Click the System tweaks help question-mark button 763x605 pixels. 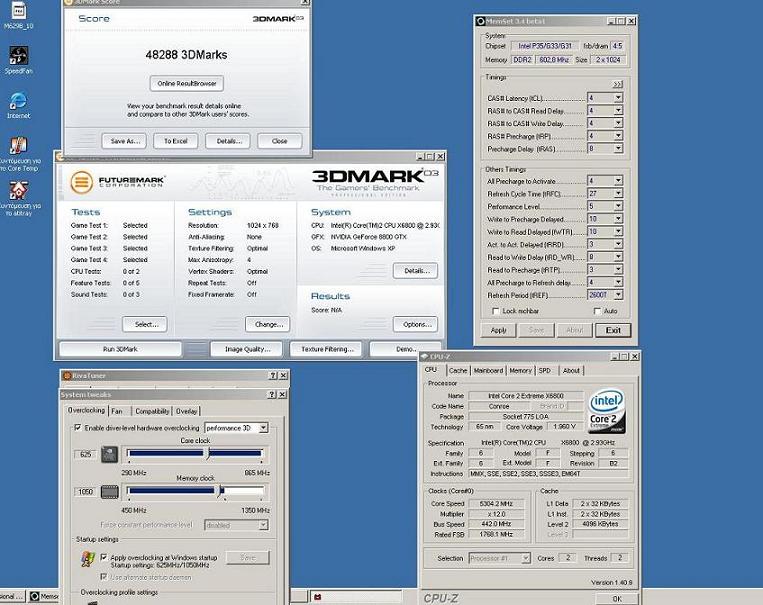pyautogui.click(x=272, y=394)
